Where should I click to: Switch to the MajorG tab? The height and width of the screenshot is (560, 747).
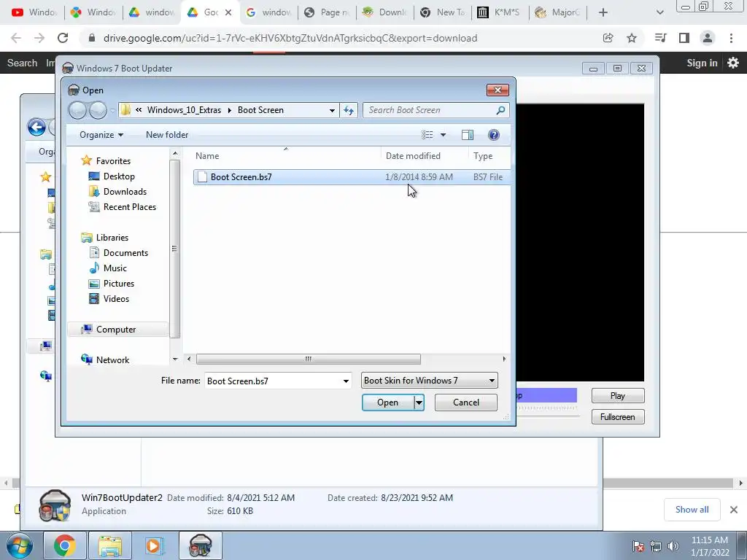(558, 12)
